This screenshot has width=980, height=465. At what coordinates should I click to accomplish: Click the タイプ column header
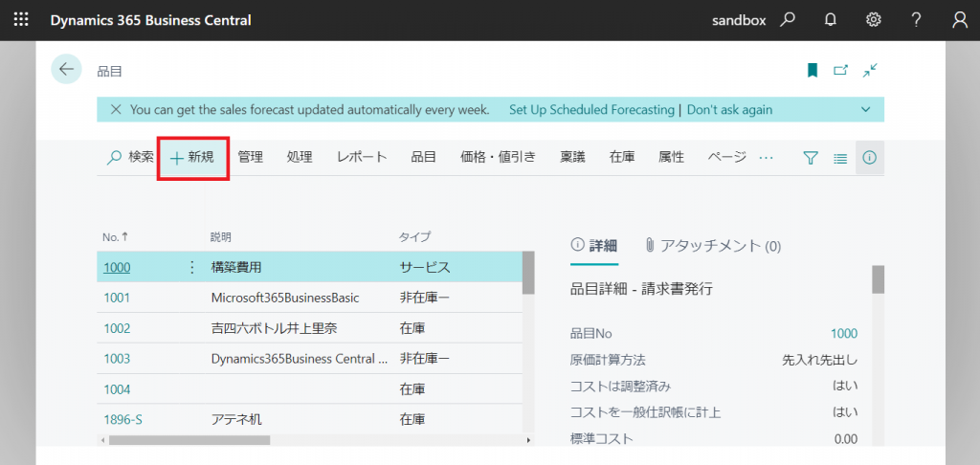tap(414, 237)
